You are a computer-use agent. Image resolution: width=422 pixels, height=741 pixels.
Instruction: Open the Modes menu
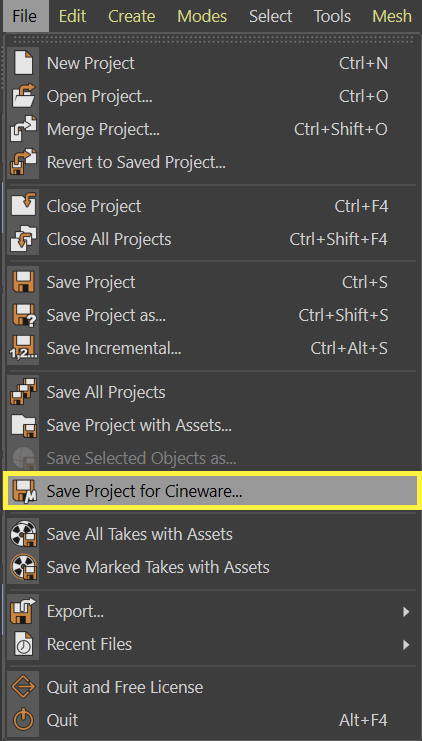202,16
